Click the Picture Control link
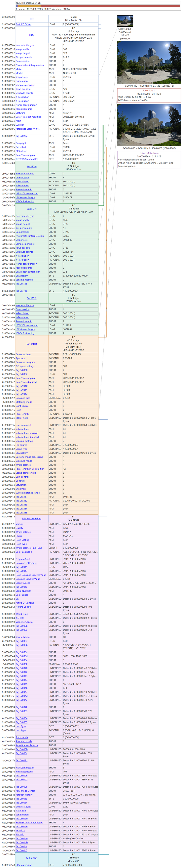This screenshot has height=868, width=182. 23,607
